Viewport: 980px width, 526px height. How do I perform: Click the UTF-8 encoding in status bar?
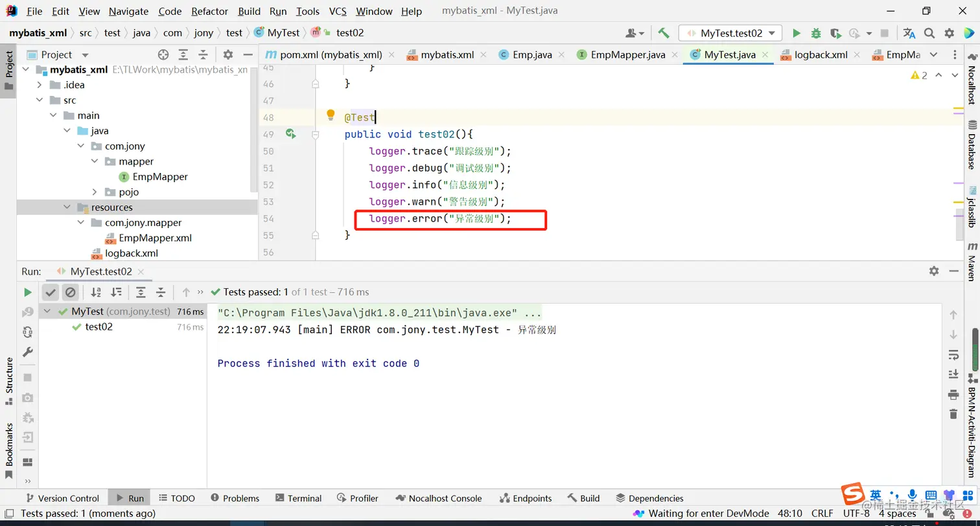coord(856,513)
